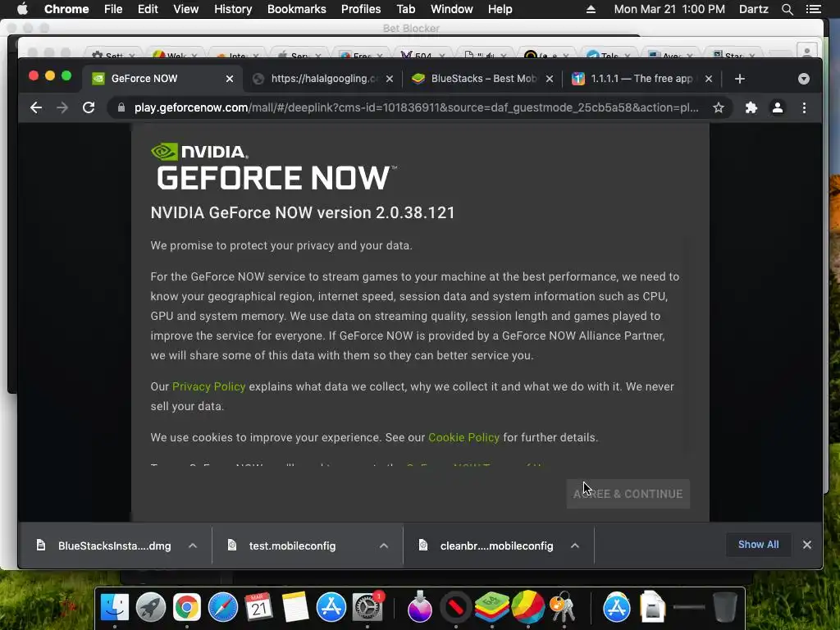Image resolution: width=840 pixels, height=630 pixels.
Task: Close the downloads bar
Action: click(807, 545)
